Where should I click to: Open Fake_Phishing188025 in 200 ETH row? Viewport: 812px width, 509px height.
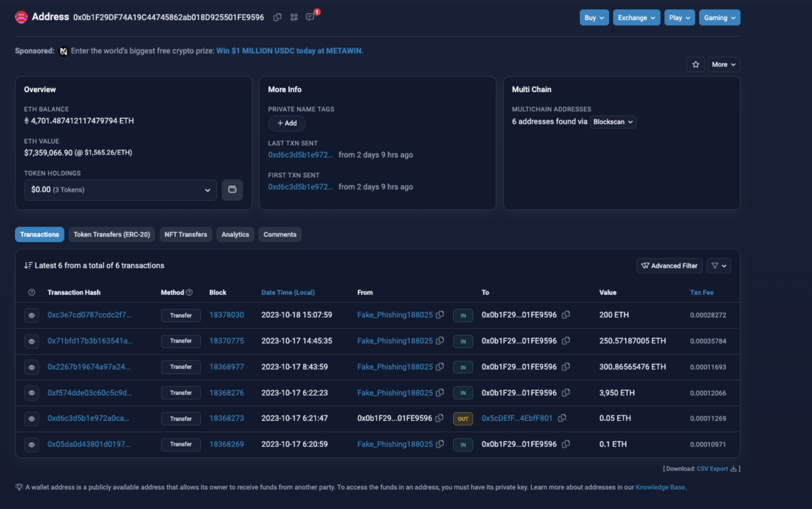click(x=395, y=315)
